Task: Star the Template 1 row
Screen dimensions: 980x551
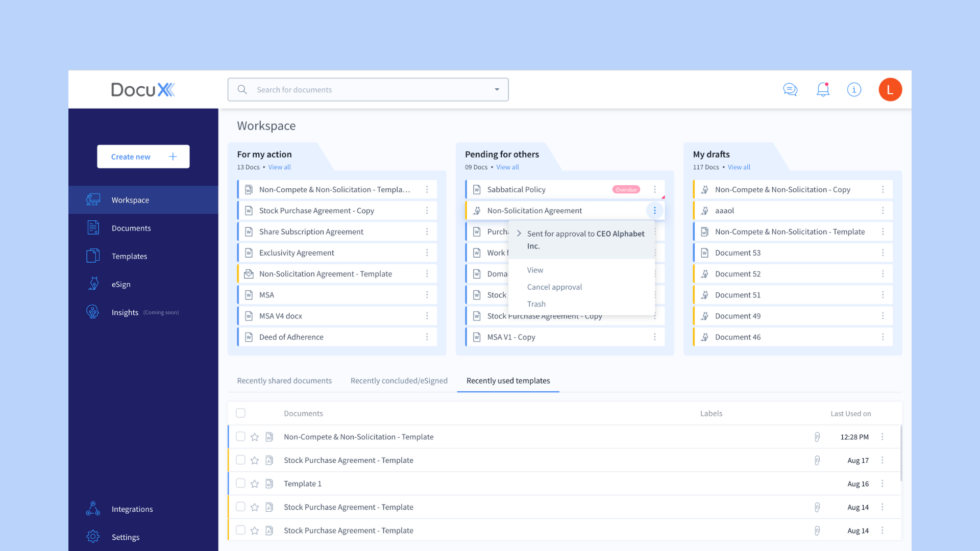Action: point(255,484)
